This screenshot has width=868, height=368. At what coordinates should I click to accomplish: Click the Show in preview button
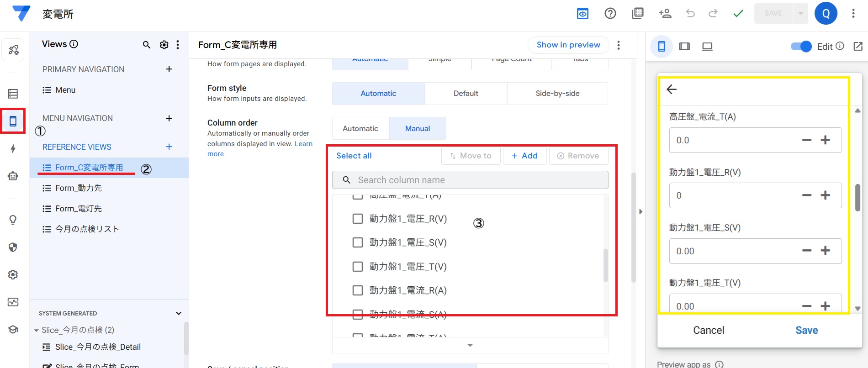point(568,45)
